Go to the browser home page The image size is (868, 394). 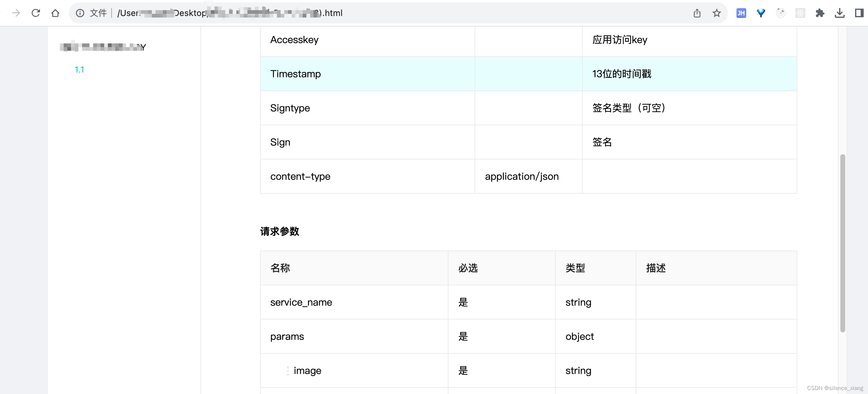click(55, 13)
